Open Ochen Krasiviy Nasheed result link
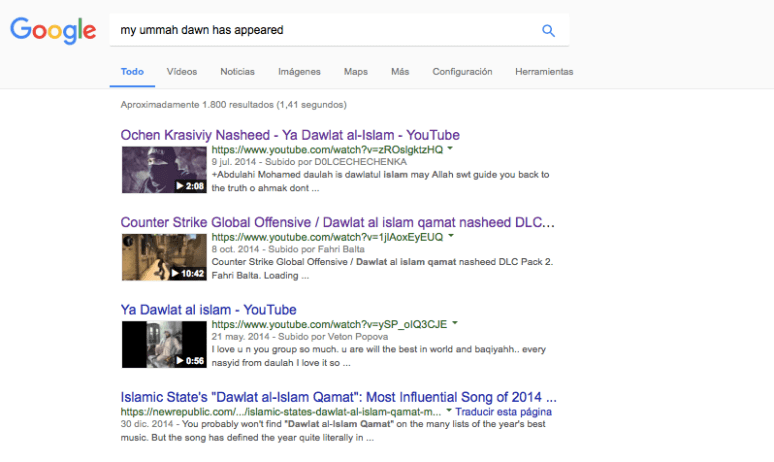 290,135
